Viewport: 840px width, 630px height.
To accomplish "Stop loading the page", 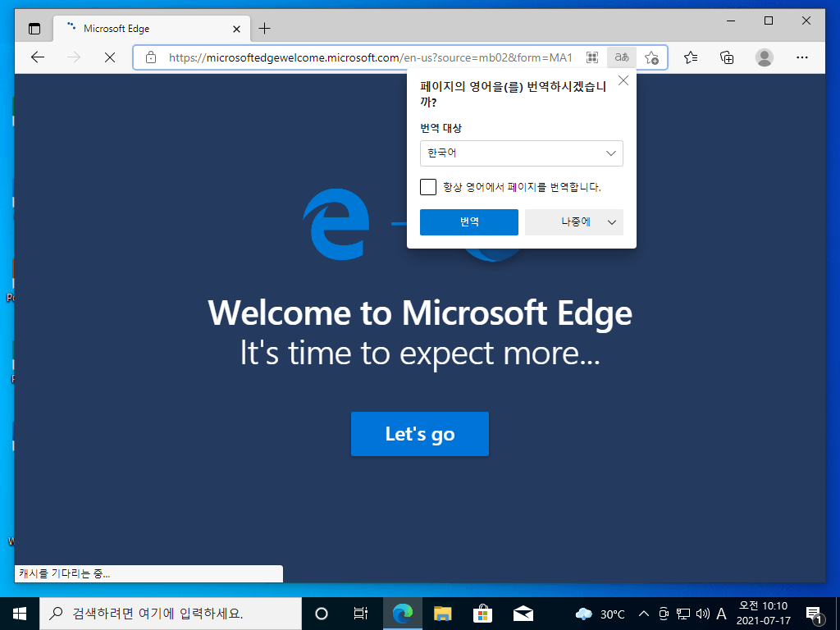I will point(110,57).
